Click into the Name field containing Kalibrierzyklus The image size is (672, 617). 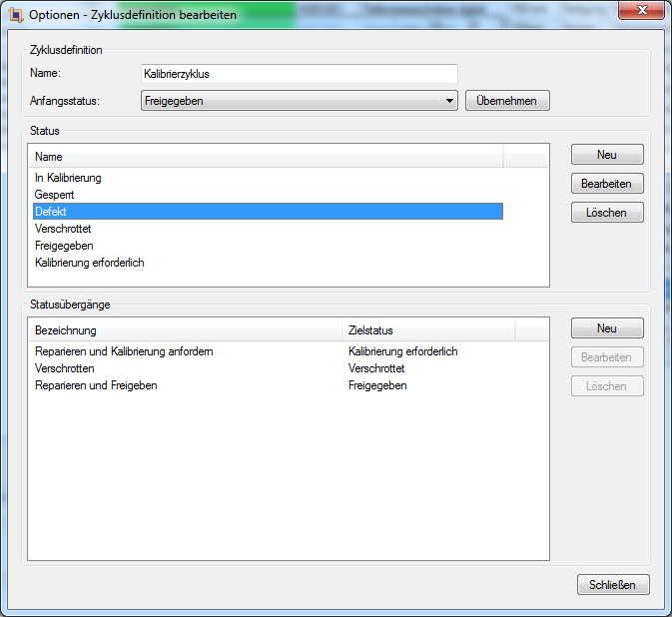299,74
